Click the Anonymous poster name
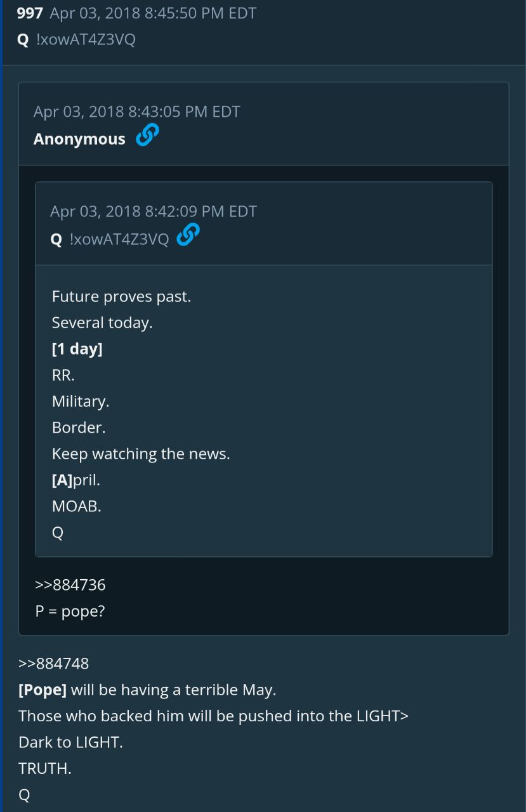 point(79,139)
